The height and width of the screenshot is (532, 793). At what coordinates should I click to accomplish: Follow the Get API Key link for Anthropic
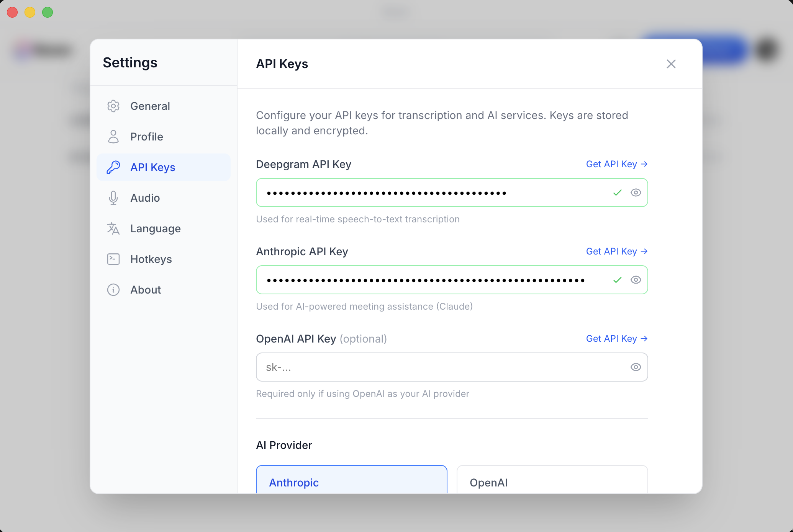(x=616, y=251)
